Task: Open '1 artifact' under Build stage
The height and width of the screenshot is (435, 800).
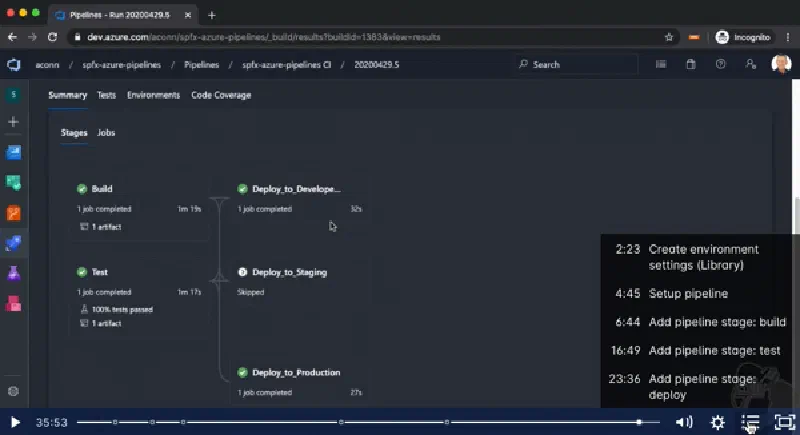Action: 101,227
